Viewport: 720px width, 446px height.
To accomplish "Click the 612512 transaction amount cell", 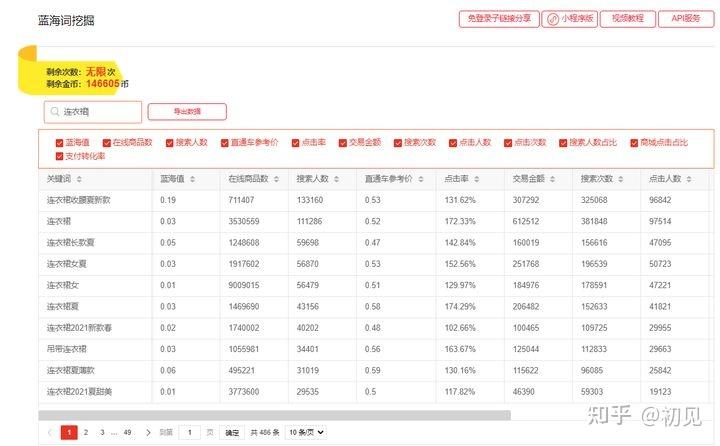I will tap(526, 221).
